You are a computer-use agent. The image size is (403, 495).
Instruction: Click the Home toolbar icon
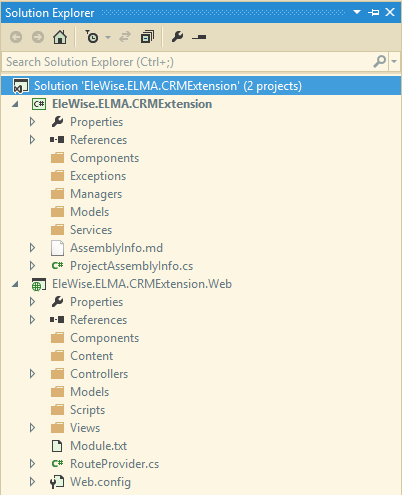(x=60, y=37)
